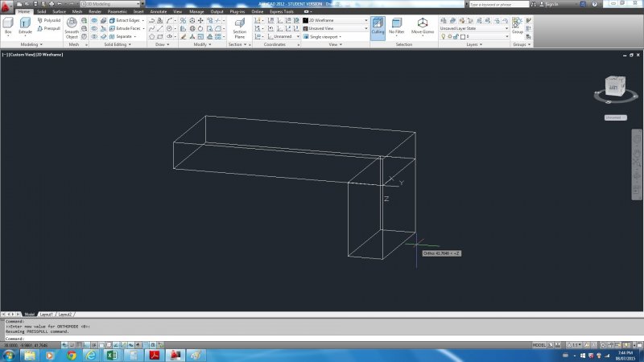Screen dimensions: 644x362
Task: Click the Extrude tool icon
Action: [x=25, y=26]
